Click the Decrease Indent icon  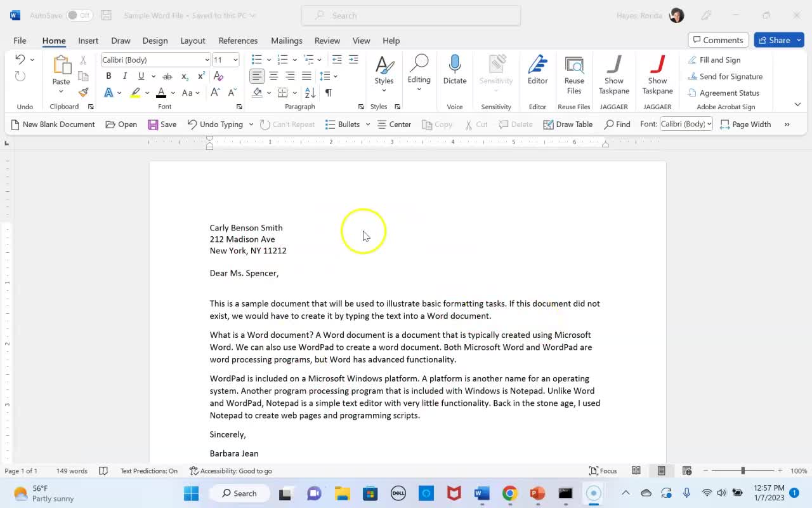337,60
